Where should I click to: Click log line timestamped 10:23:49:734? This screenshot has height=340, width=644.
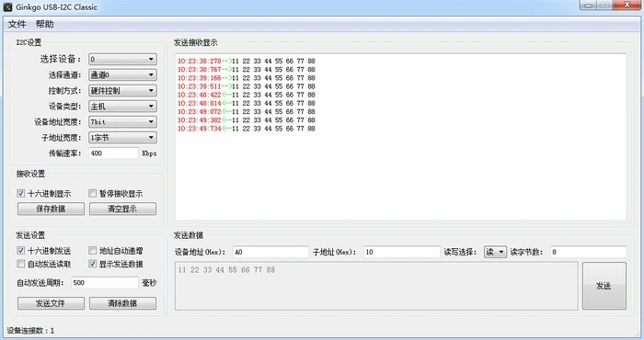tap(247, 129)
